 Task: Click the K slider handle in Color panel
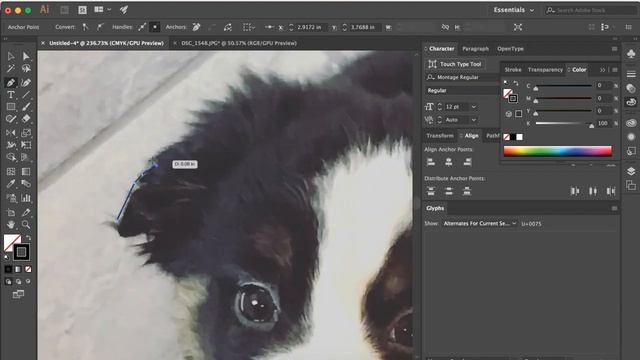[x=591, y=126]
